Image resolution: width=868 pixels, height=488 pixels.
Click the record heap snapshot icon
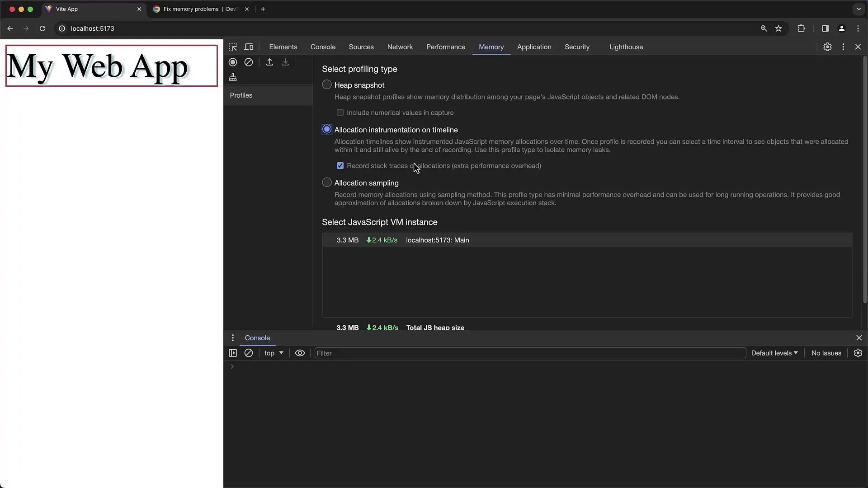click(x=233, y=62)
